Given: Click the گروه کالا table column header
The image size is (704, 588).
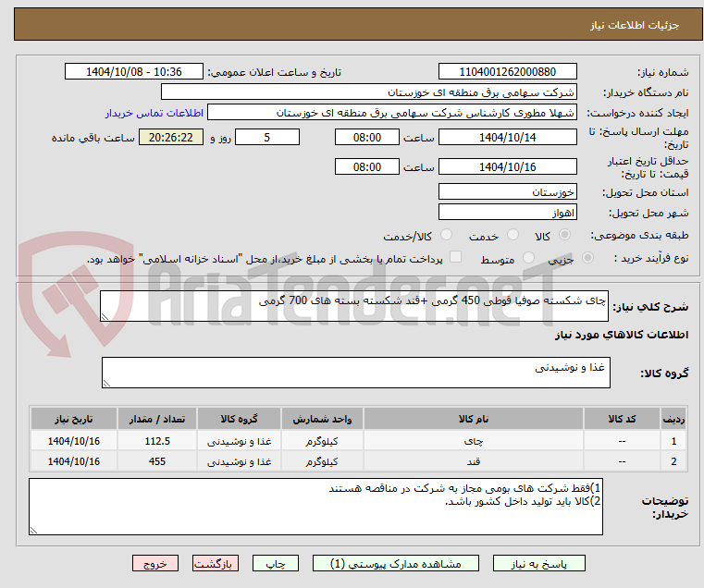Looking at the screenshot, I should tap(239, 419).
